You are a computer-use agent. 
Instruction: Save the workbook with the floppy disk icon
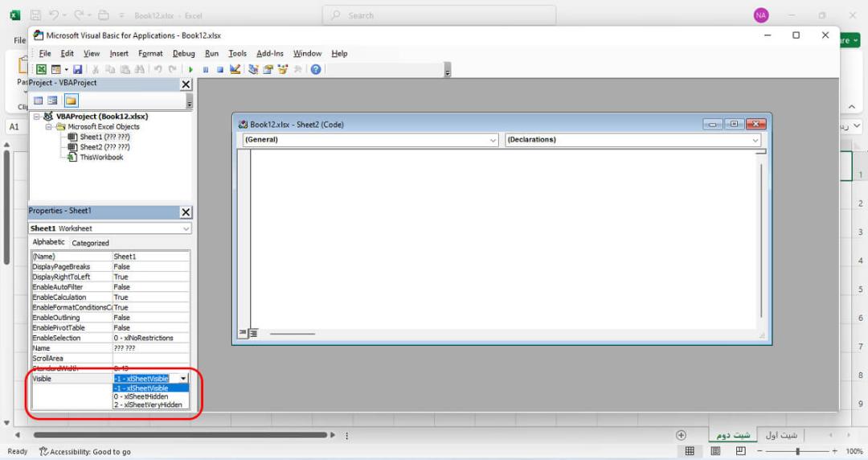point(77,69)
